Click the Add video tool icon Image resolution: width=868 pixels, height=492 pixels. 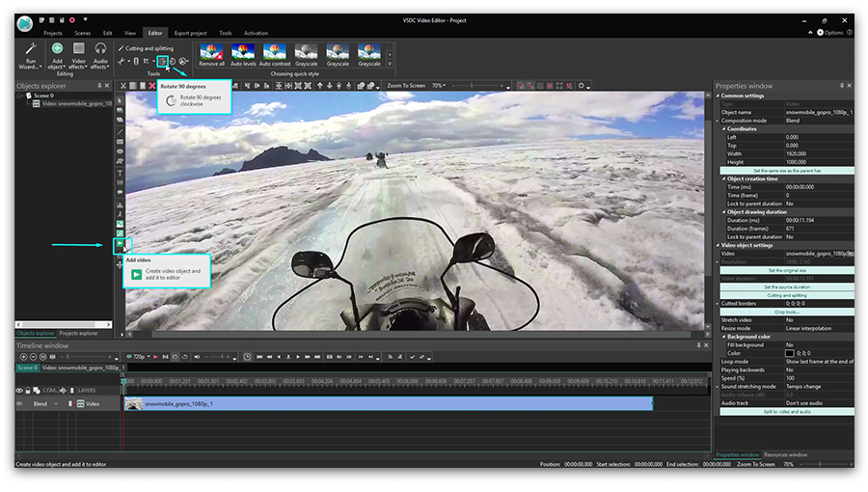click(x=120, y=243)
